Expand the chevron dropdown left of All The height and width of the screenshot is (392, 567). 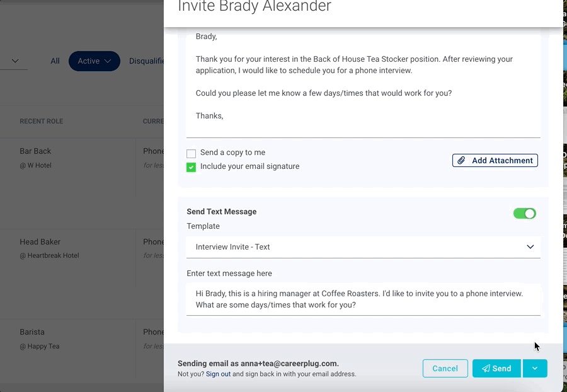(x=15, y=61)
